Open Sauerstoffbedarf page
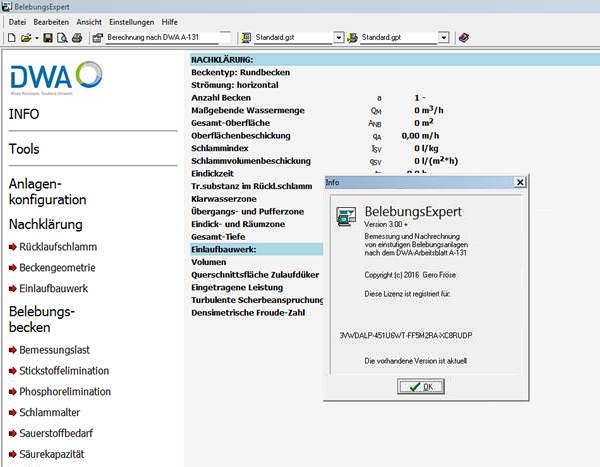This screenshot has width=600, height=467. 56,433
